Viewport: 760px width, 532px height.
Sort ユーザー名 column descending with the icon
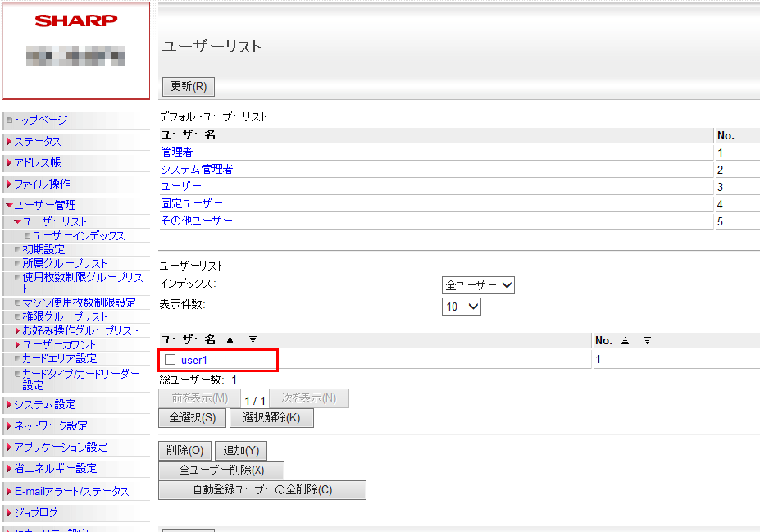(253, 339)
